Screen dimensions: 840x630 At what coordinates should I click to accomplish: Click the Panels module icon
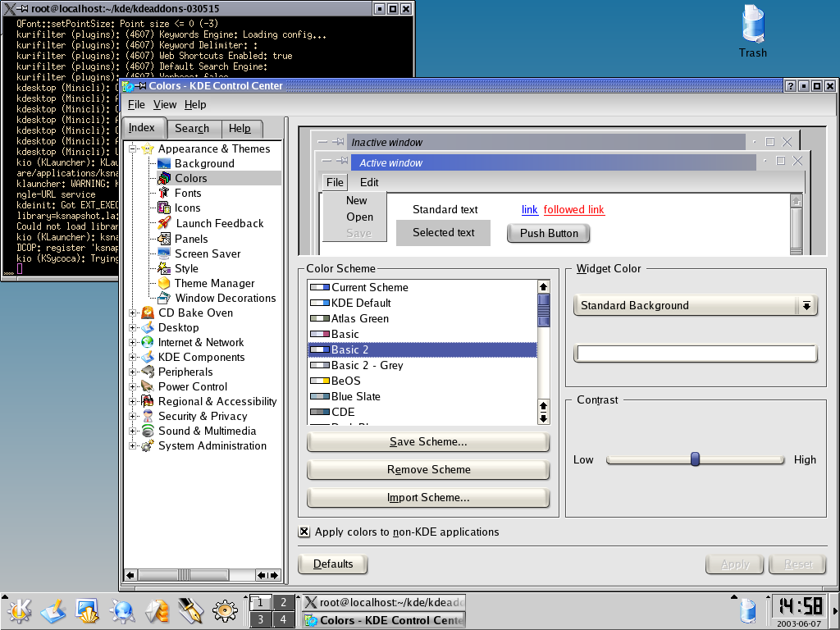coord(164,239)
